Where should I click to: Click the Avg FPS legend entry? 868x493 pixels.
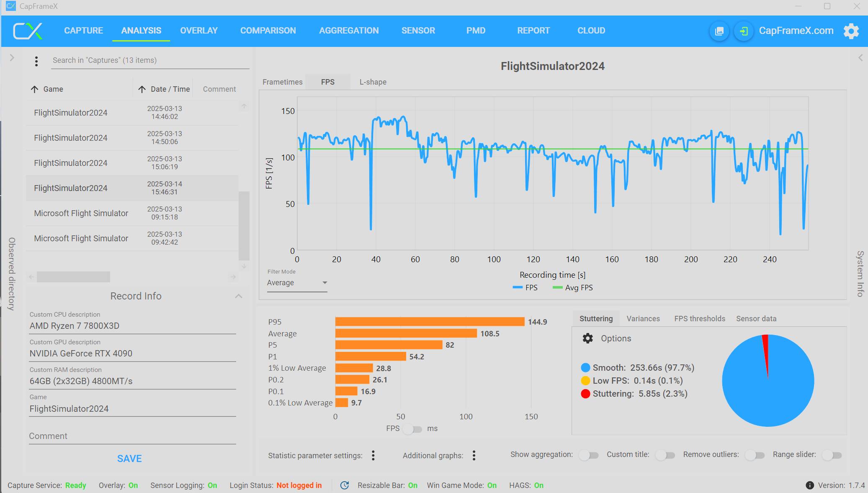(x=573, y=288)
